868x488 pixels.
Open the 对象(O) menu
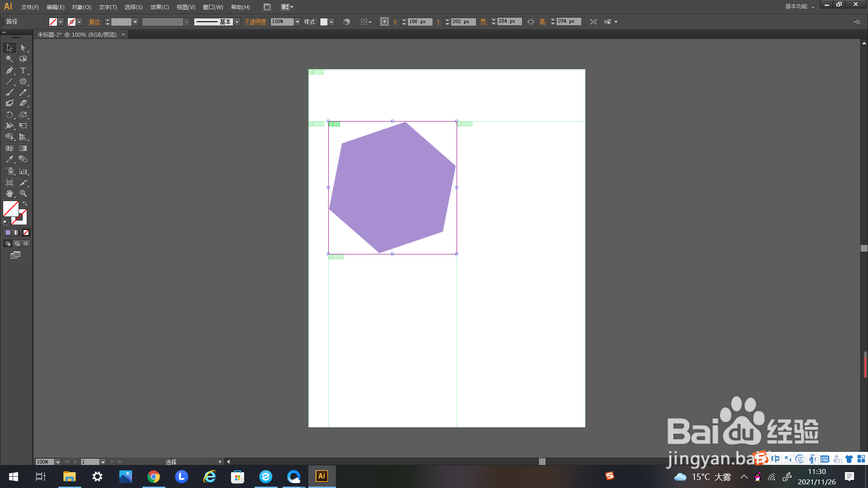pos(81,7)
